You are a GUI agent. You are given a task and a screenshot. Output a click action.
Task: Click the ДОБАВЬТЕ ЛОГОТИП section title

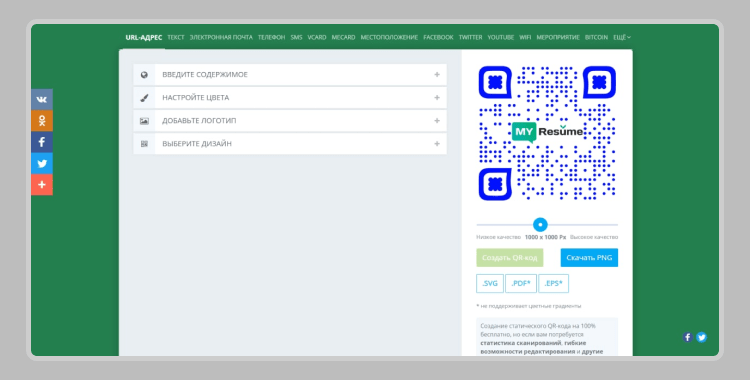(x=199, y=121)
